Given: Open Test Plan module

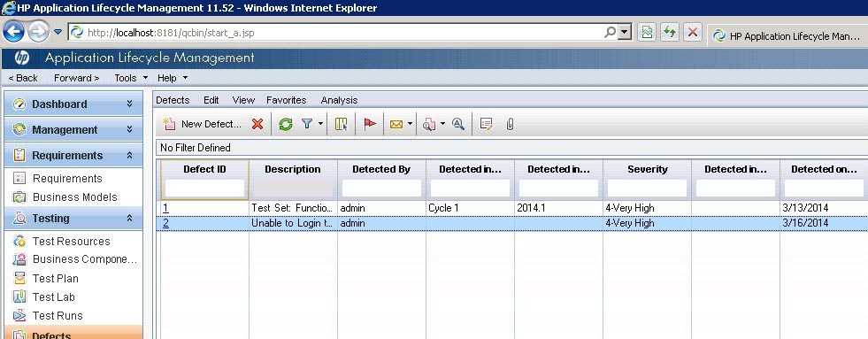Looking at the screenshot, I should 56,278.
